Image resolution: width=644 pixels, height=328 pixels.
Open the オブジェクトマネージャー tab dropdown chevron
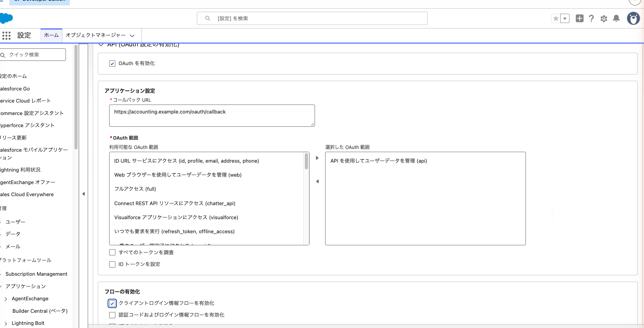(x=132, y=35)
